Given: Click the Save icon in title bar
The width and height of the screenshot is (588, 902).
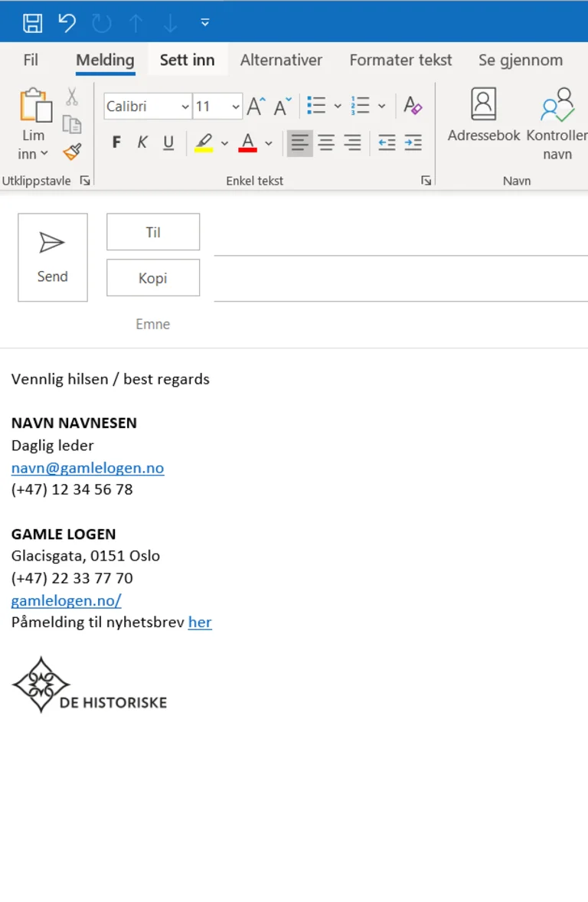Looking at the screenshot, I should click(32, 23).
